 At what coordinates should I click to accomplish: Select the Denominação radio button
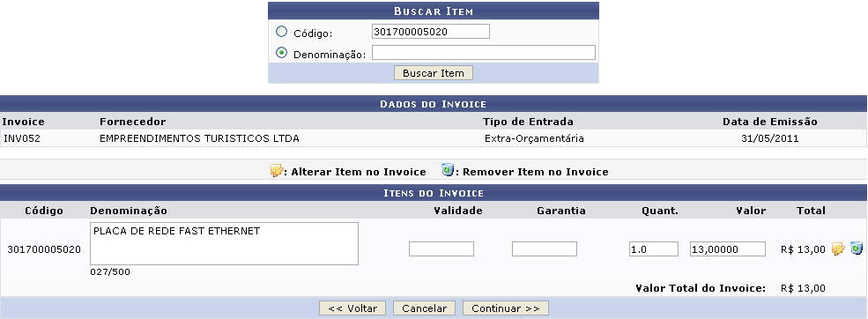281,53
